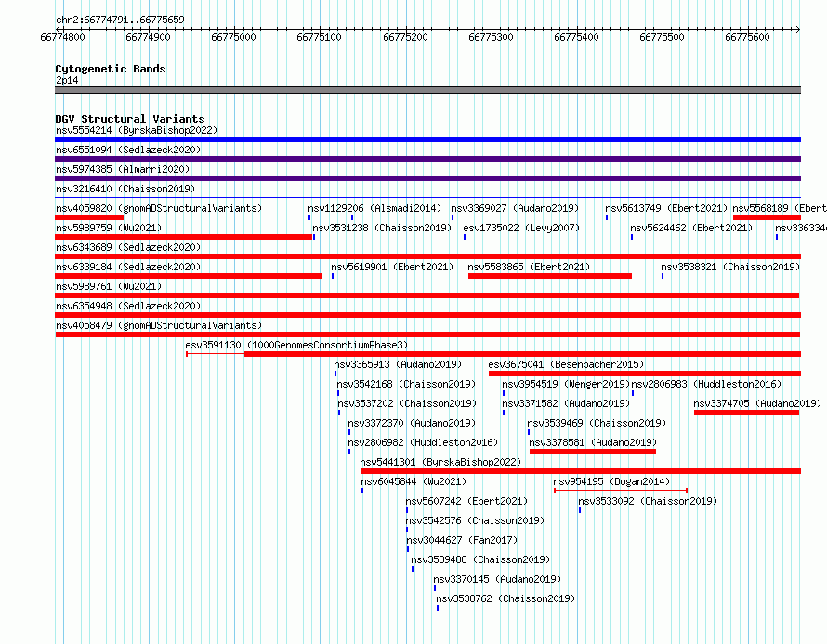Open esv3591130 (1000GenomesConsortiumPhase3) variant
Viewport: 827px width, 644px height.
pyautogui.click(x=296, y=345)
